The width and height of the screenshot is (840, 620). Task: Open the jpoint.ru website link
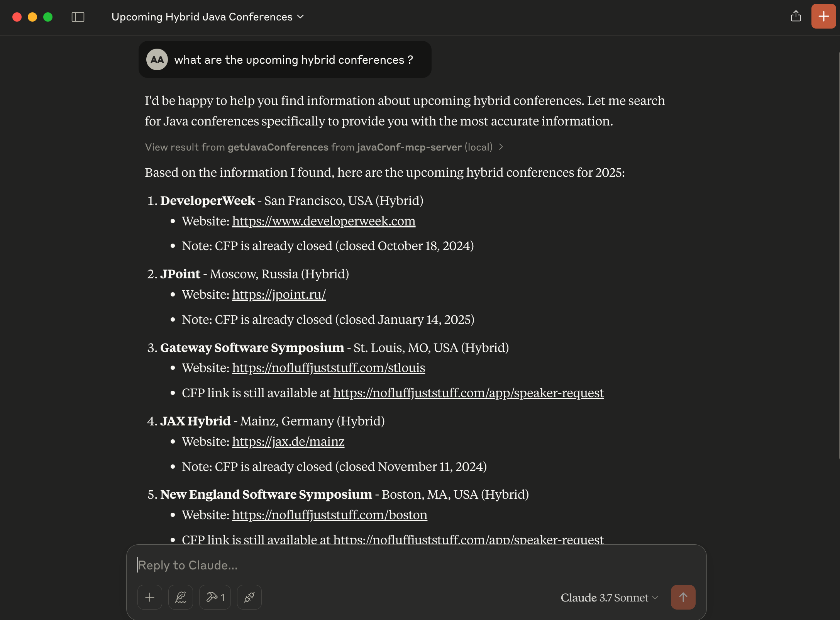[279, 294]
